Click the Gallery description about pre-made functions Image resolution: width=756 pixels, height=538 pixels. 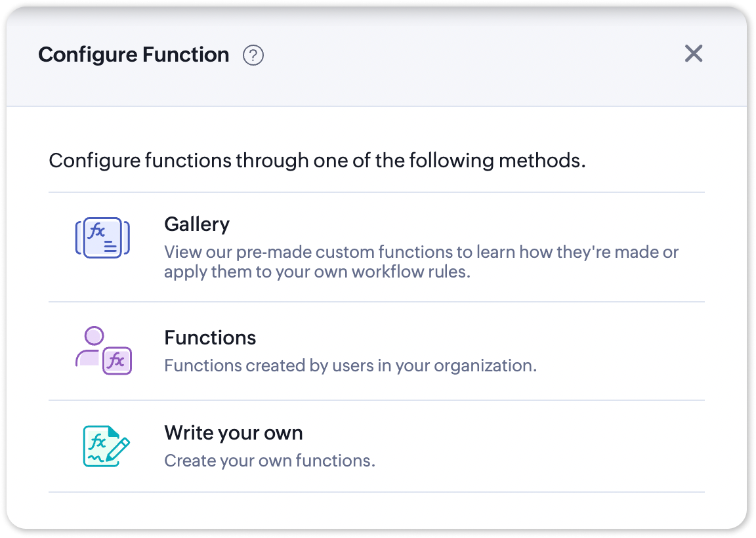(x=421, y=253)
